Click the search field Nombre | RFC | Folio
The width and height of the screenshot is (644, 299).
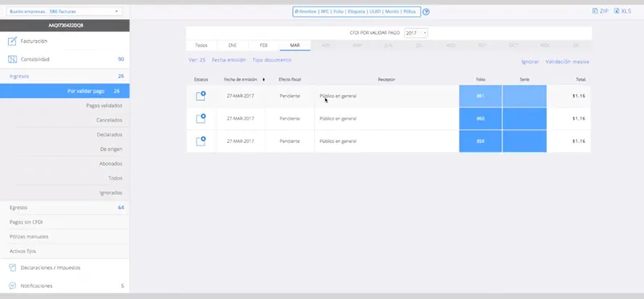357,11
